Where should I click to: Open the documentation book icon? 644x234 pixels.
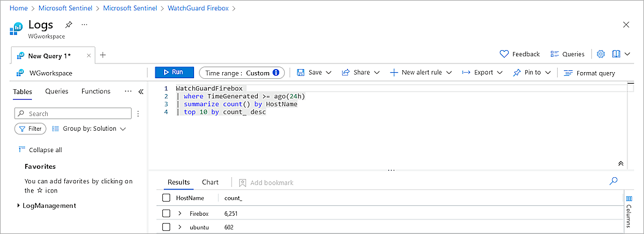pyautogui.click(x=616, y=54)
